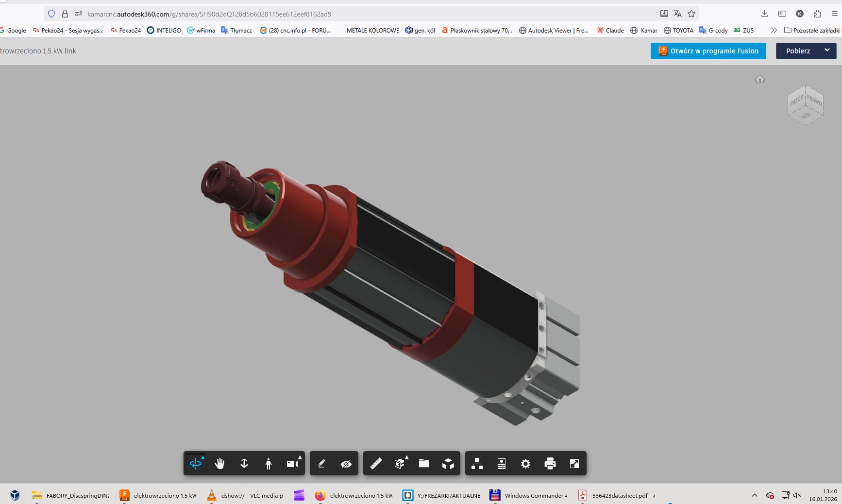
Task: Switch to FABORY_DiscspringDIN folder window
Action: (x=70, y=495)
